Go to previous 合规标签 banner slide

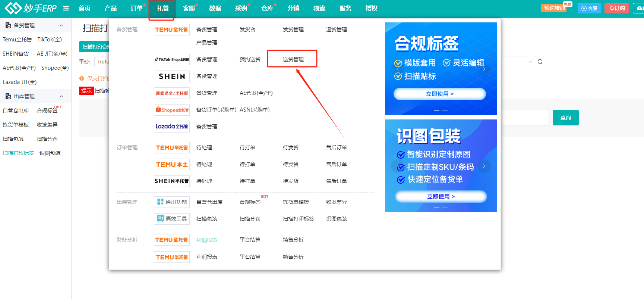pos(398,69)
